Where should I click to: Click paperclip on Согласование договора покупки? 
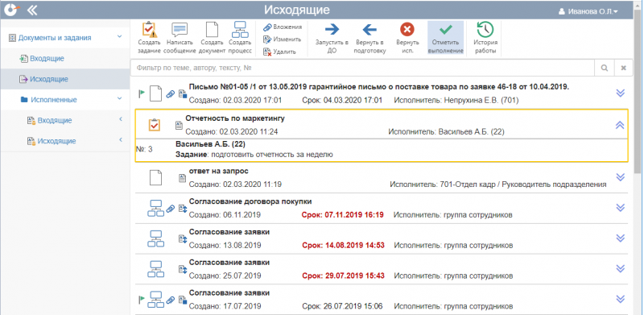171,209
